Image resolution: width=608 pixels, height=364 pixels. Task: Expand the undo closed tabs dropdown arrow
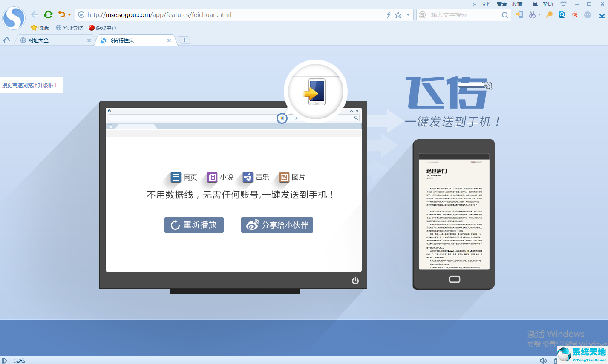point(69,15)
